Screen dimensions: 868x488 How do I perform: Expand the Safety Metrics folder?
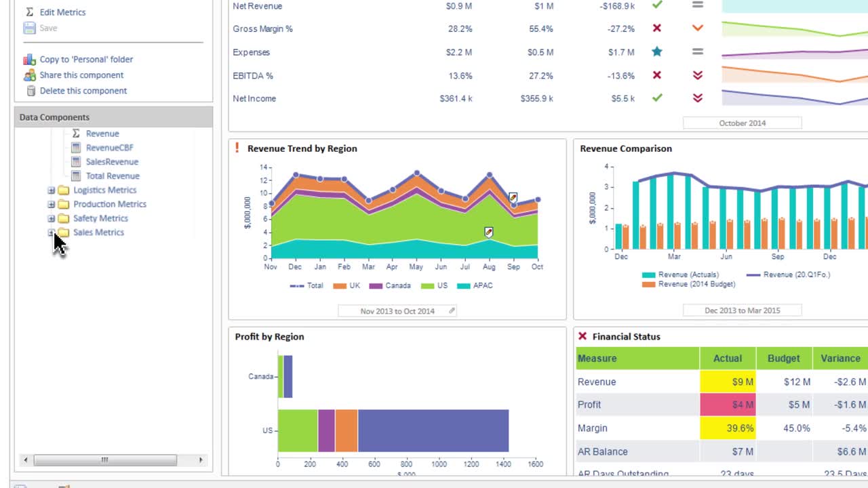(x=51, y=218)
